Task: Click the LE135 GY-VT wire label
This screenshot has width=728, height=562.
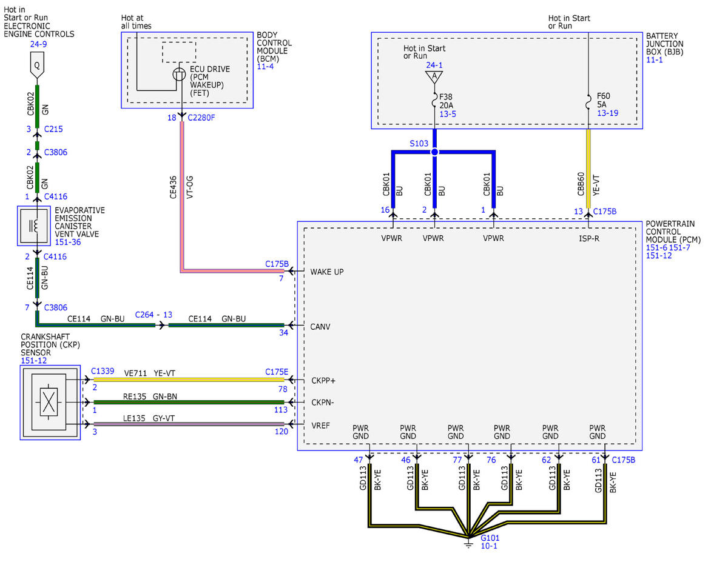Action: 149,418
